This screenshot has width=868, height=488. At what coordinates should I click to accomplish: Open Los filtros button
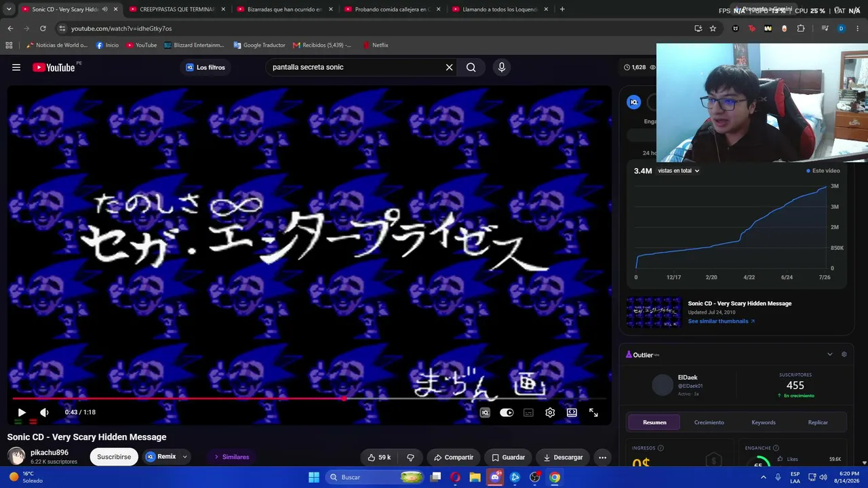[x=205, y=67]
